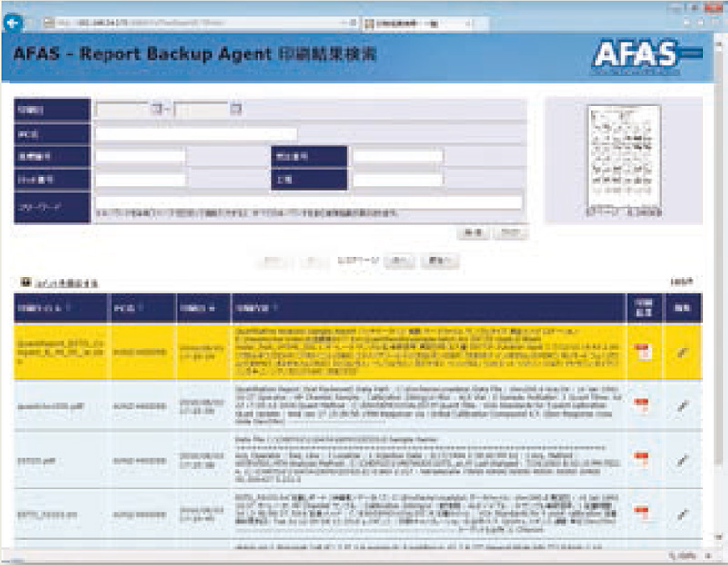Click the Quantitation Report content text cell
This screenshot has width=728, height=565.
click(x=428, y=406)
